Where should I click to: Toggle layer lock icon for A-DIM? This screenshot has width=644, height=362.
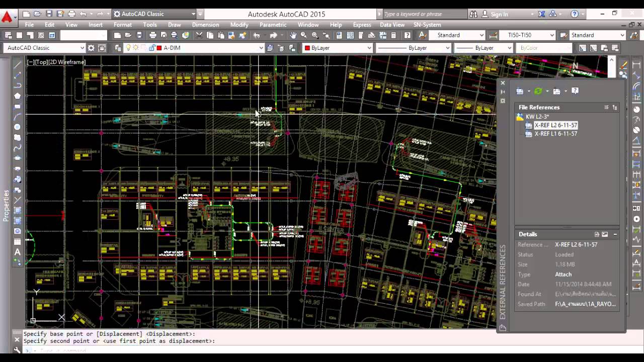151,48
